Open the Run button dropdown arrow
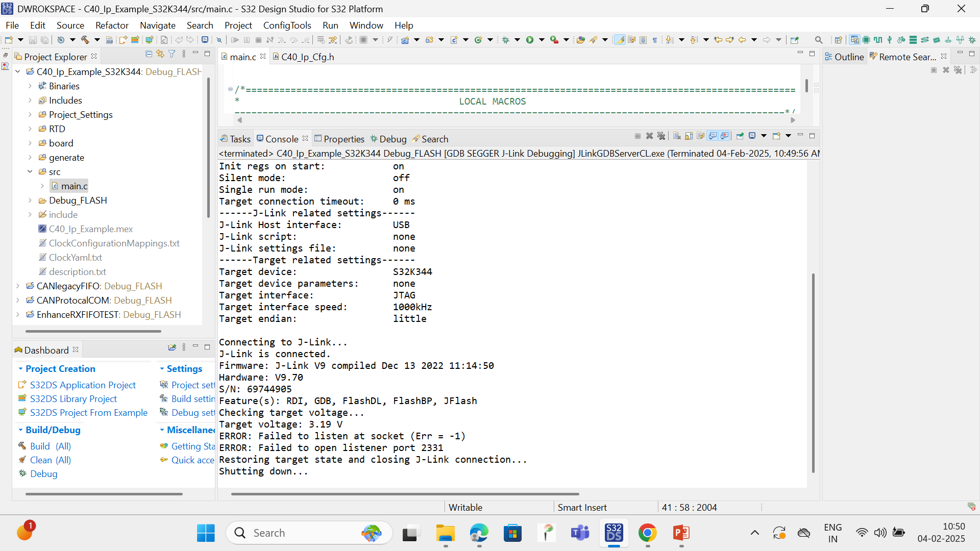The image size is (980, 551). click(542, 40)
